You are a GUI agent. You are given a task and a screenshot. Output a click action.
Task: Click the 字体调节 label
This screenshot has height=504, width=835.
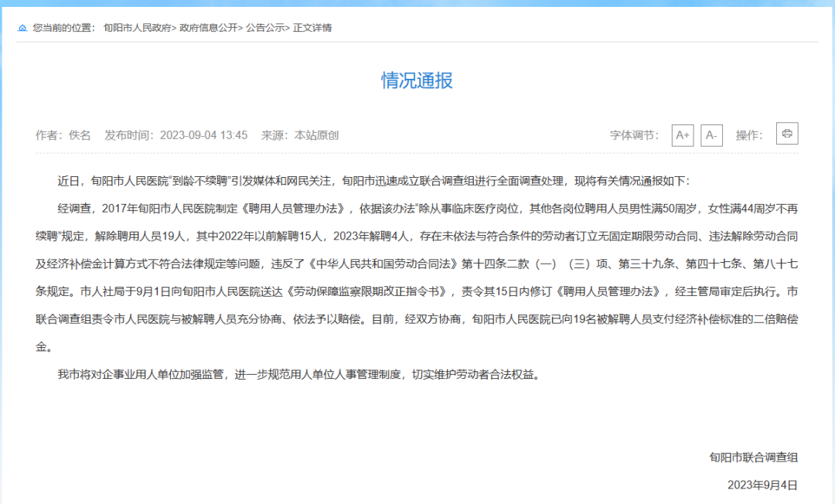click(x=634, y=135)
